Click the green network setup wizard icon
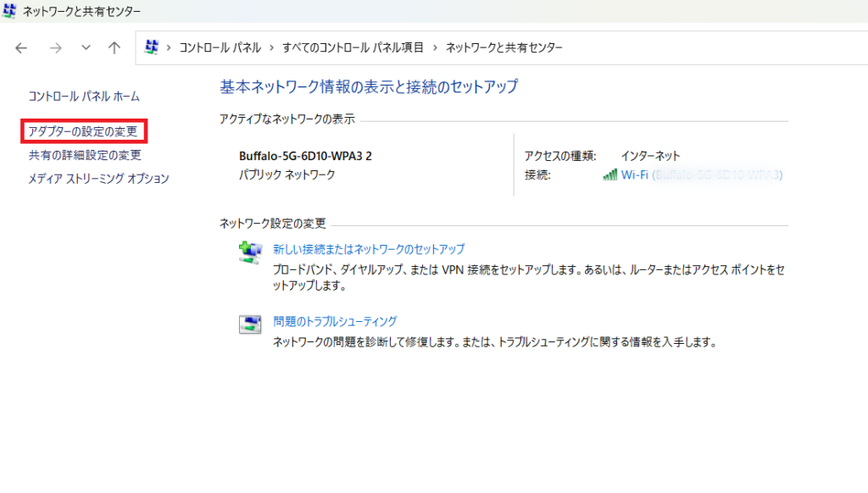 [249, 250]
